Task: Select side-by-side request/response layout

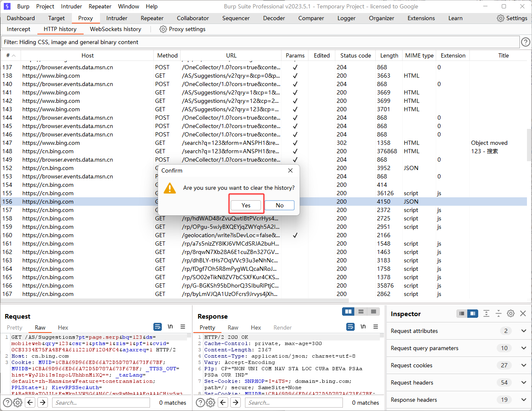Action: pos(348,312)
